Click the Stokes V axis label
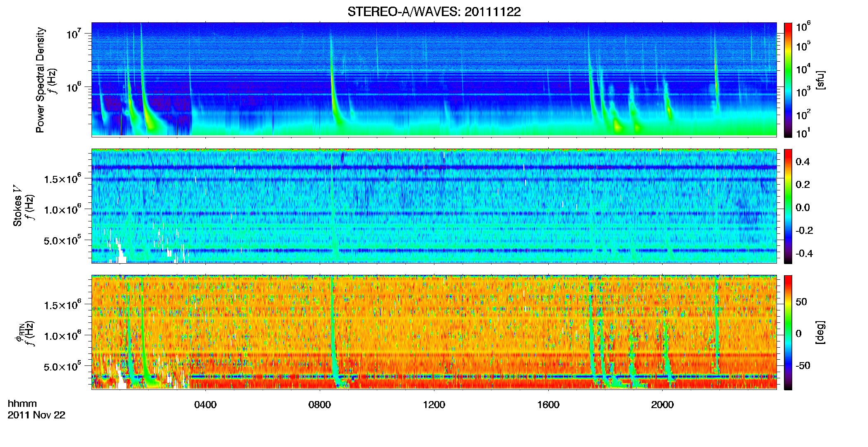The width and height of the screenshot is (868, 447). point(17,206)
